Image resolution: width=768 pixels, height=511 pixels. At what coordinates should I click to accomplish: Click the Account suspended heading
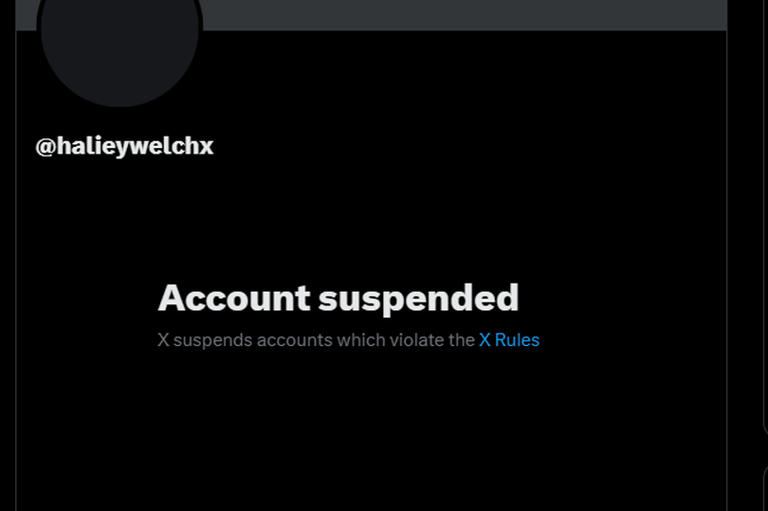click(x=338, y=298)
